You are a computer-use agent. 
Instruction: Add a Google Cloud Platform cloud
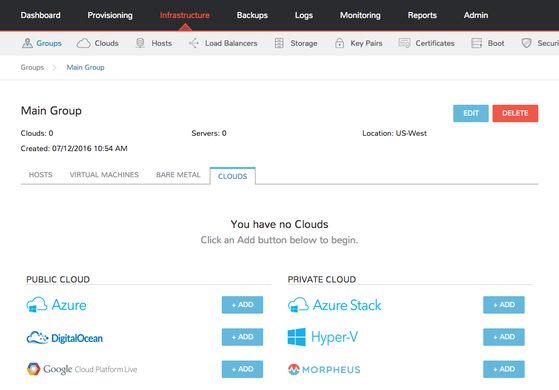tap(242, 369)
